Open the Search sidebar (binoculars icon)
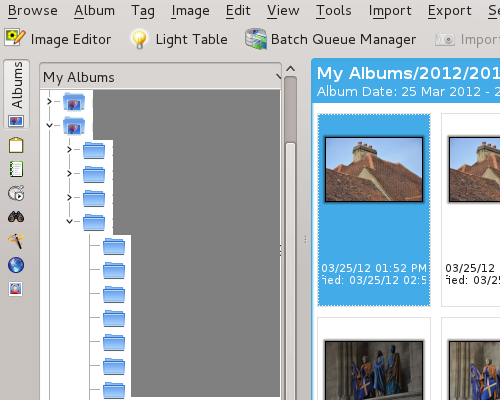 pos(16,217)
